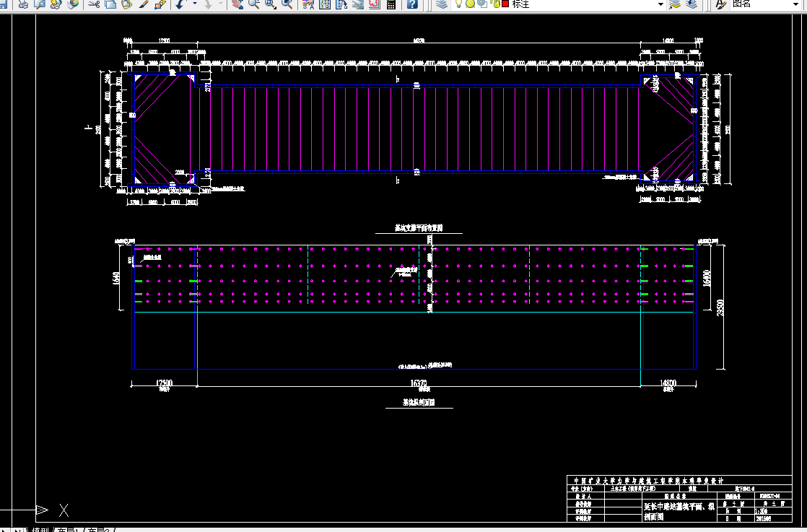Open the Properties palette icon
The height and width of the screenshot is (532, 807).
[308, 4]
